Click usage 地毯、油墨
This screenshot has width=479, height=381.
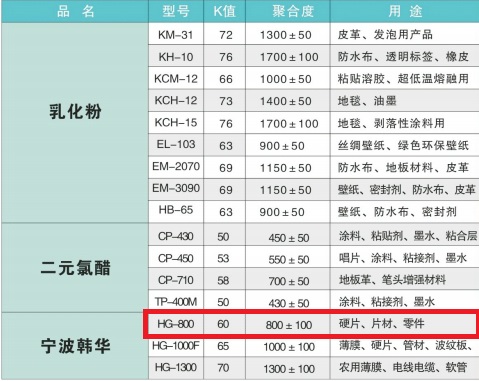coord(367,101)
